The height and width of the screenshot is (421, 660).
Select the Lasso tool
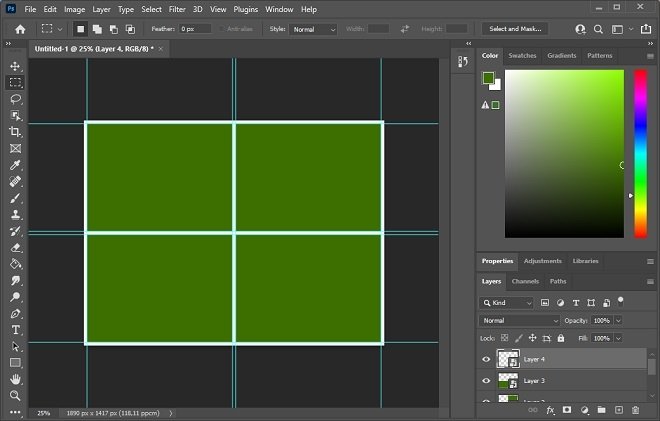pyautogui.click(x=15, y=99)
